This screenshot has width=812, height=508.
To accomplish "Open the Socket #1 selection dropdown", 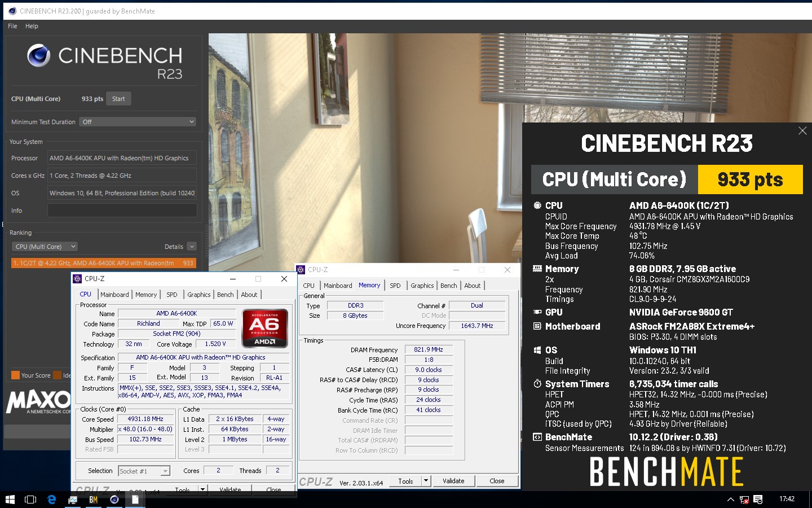I will pyautogui.click(x=144, y=471).
